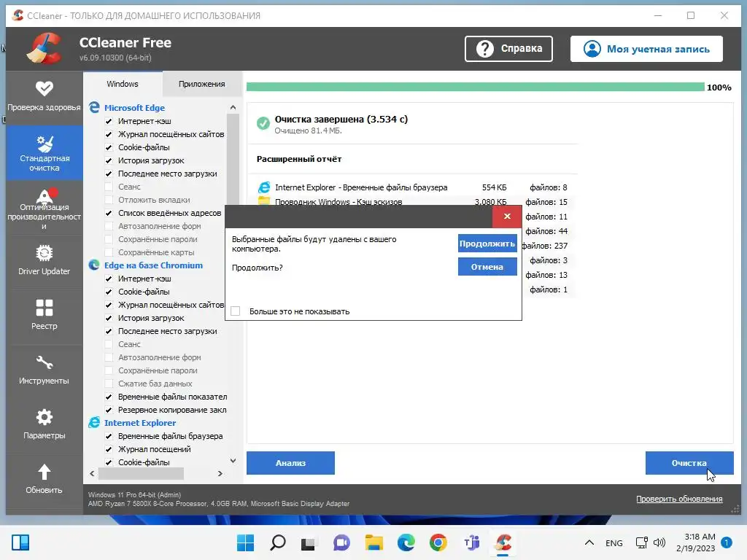747x560 pixels.
Task: Click the Edge Chromium section icon
Action: pos(94,265)
